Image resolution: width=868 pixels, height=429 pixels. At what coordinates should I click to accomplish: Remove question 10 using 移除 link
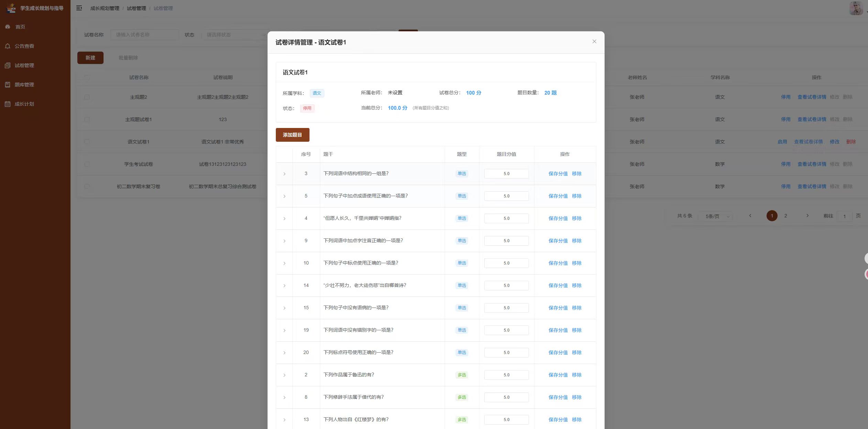pos(577,263)
